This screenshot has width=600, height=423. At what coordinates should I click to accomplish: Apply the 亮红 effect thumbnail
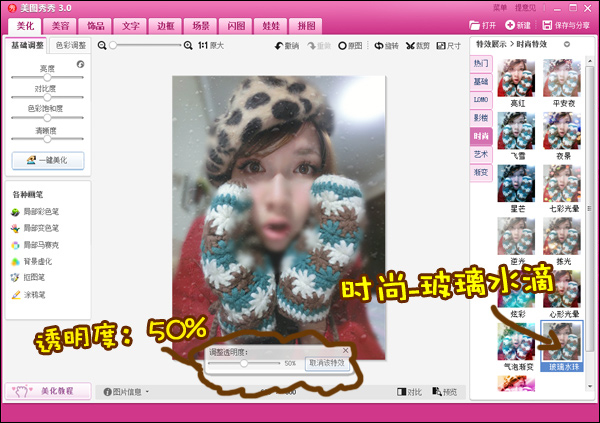pos(516,78)
